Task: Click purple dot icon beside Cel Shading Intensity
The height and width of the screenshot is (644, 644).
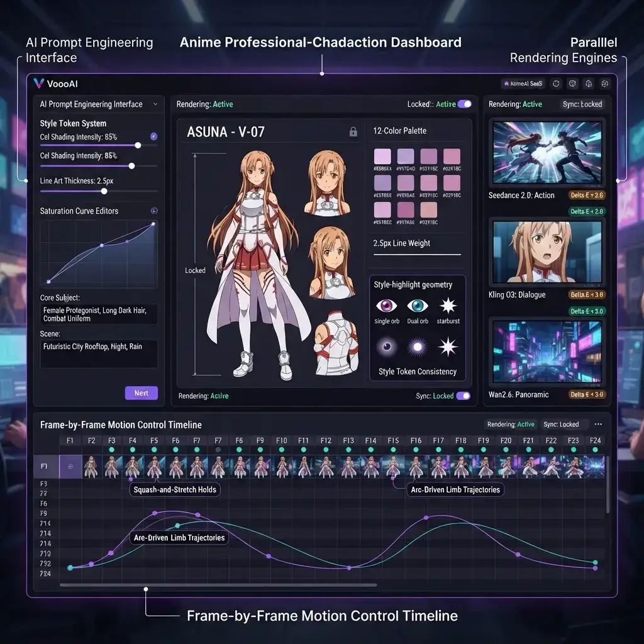Action: 154,136
